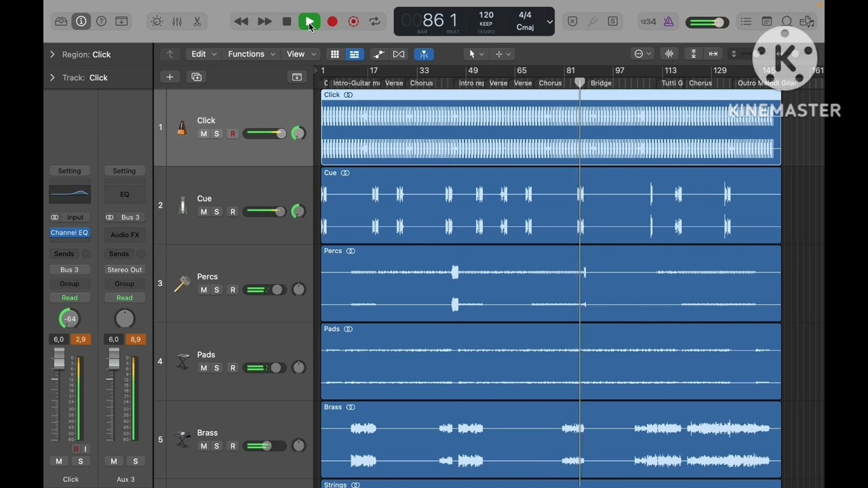Toggle Cycle mode loop icon
The height and width of the screenshot is (488, 868).
375,22
